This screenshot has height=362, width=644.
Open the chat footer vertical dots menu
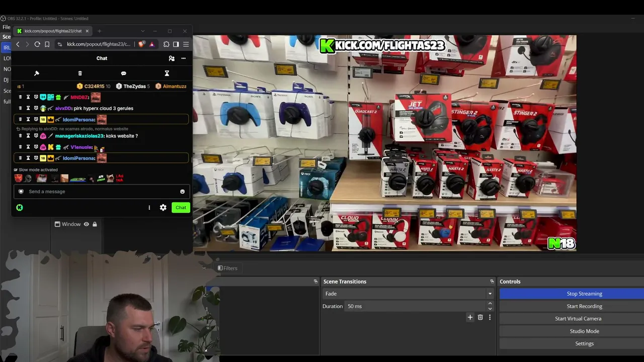pos(149,208)
